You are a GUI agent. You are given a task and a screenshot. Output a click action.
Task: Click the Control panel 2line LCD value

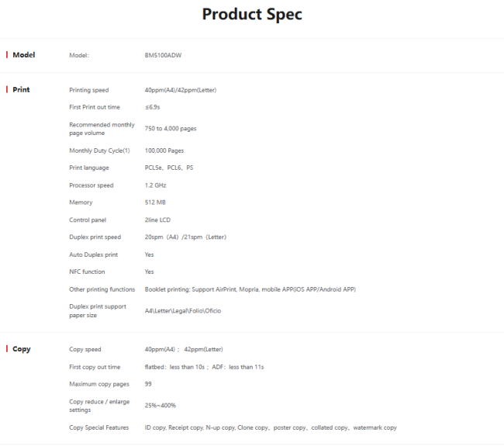point(157,220)
